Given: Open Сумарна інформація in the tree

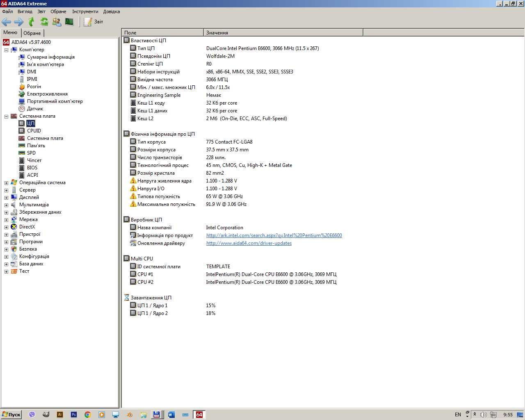Looking at the screenshot, I should point(50,57).
